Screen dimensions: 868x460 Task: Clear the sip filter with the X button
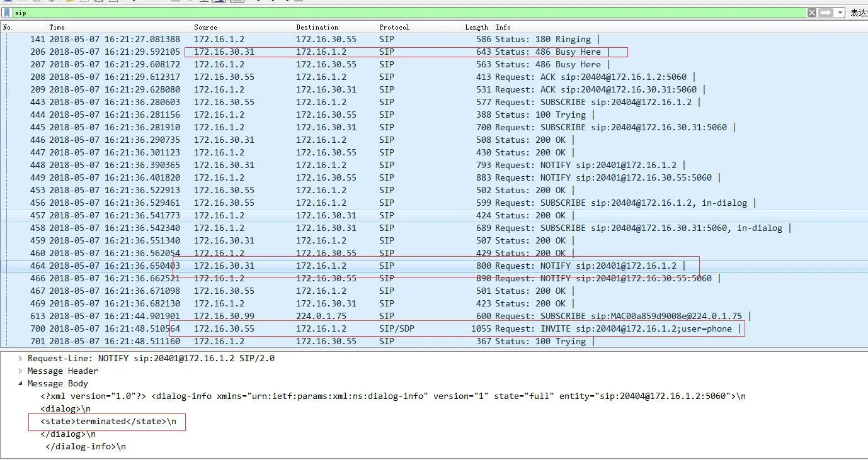(812, 13)
